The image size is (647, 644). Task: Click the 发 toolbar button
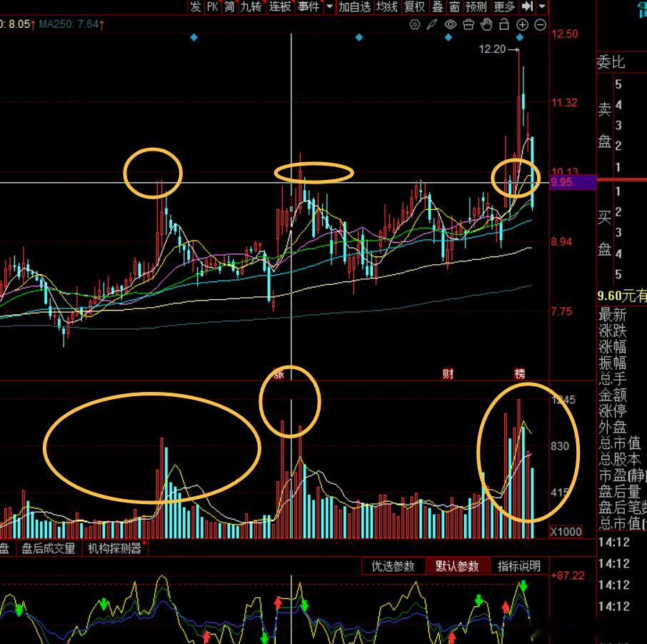coord(196,6)
